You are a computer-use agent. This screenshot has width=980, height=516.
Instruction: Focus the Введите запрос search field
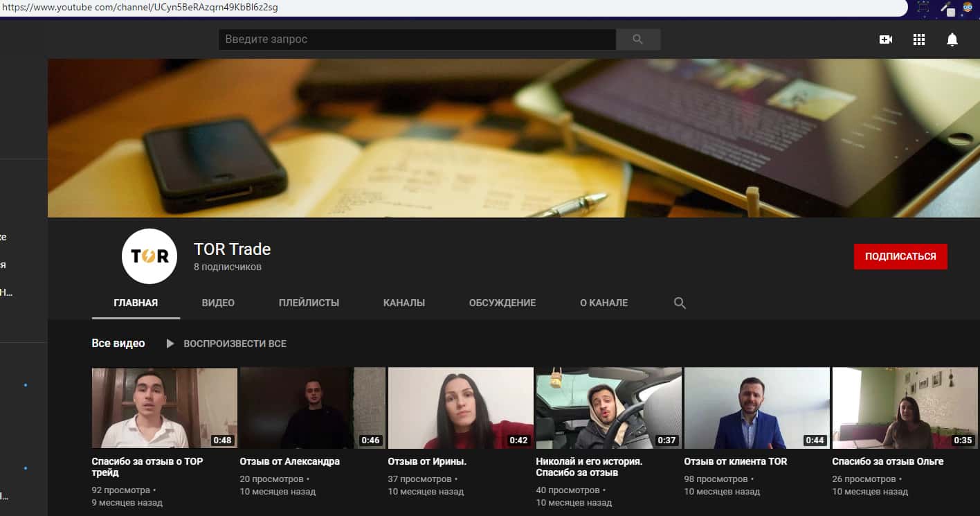pyautogui.click(x=417, y=39)
